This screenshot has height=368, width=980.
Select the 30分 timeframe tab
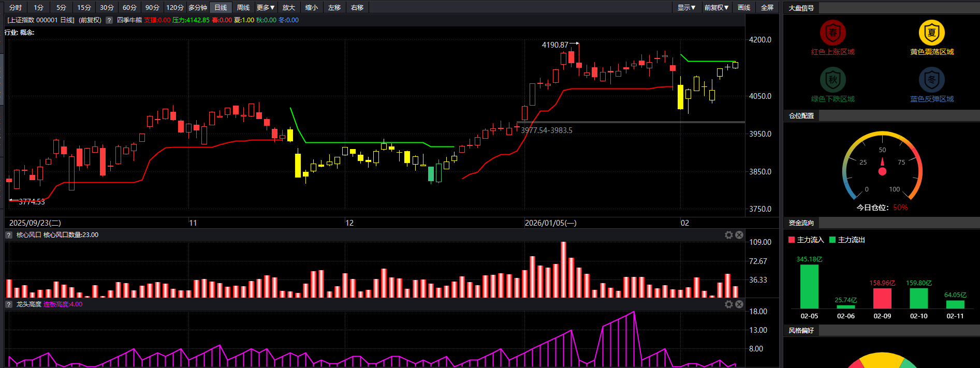pyautogui.click(x=107, y=7)
